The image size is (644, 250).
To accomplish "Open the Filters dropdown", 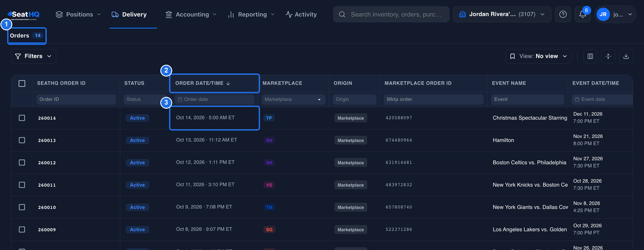I will pos(34,56).
